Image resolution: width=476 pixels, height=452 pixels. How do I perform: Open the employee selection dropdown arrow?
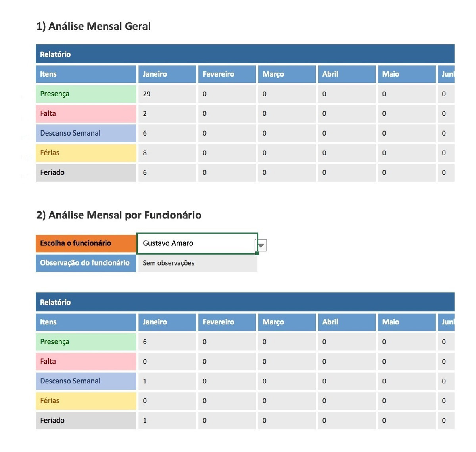[x=261, y=245]
